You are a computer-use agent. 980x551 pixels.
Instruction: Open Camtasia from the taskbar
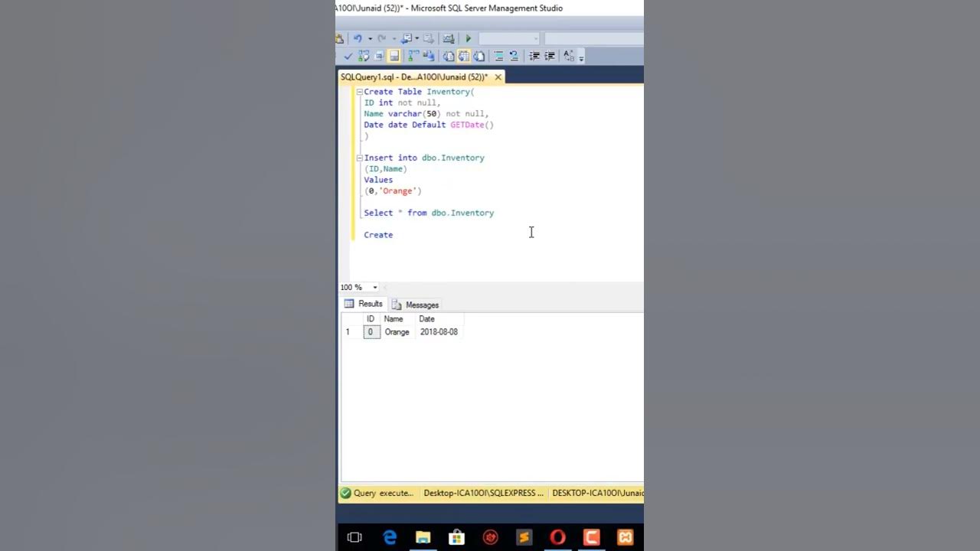click(x=592, y=538)
